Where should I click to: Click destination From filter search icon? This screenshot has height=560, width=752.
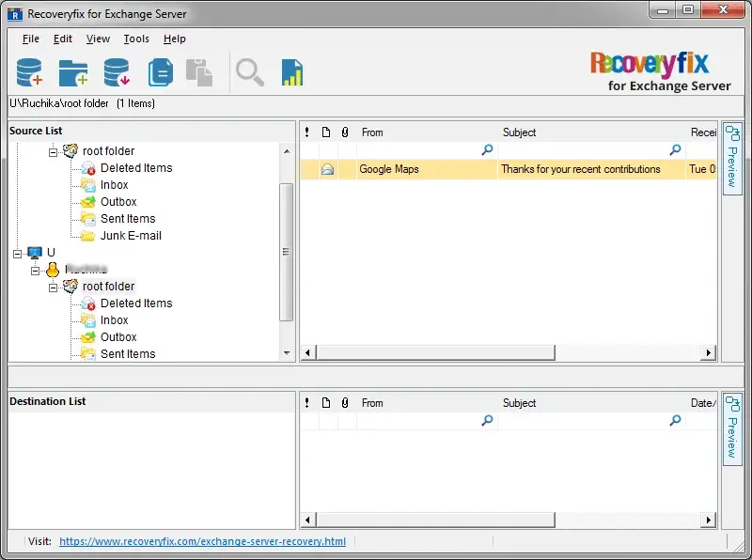click(487, 421)
